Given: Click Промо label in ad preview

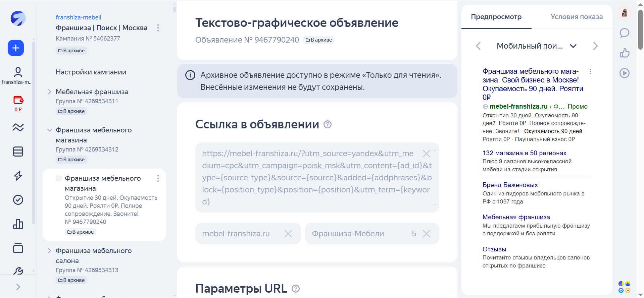Looking at the screenshot, I should [x=577, y=106].
